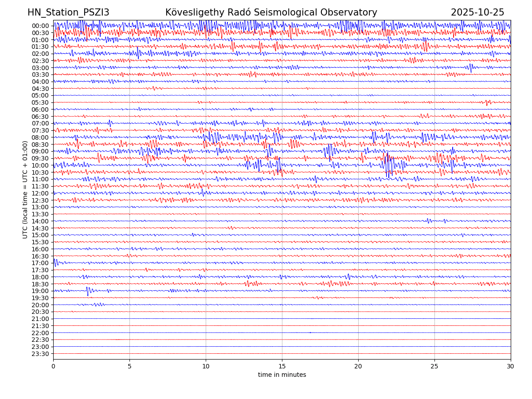Select the 12:00 trace time label
Screen dimensions: 532x399
coord(40,193)
